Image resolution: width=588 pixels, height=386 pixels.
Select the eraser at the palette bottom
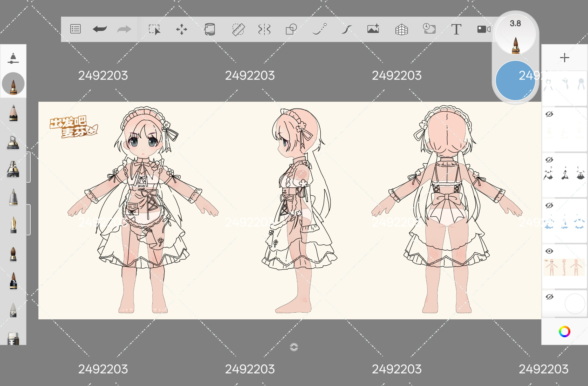[x=13, y=339]
